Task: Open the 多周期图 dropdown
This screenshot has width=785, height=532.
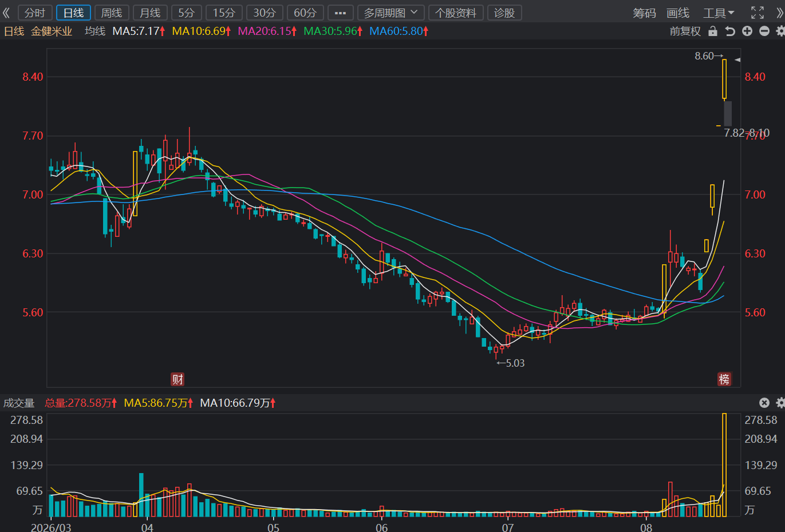Action: 391,13
